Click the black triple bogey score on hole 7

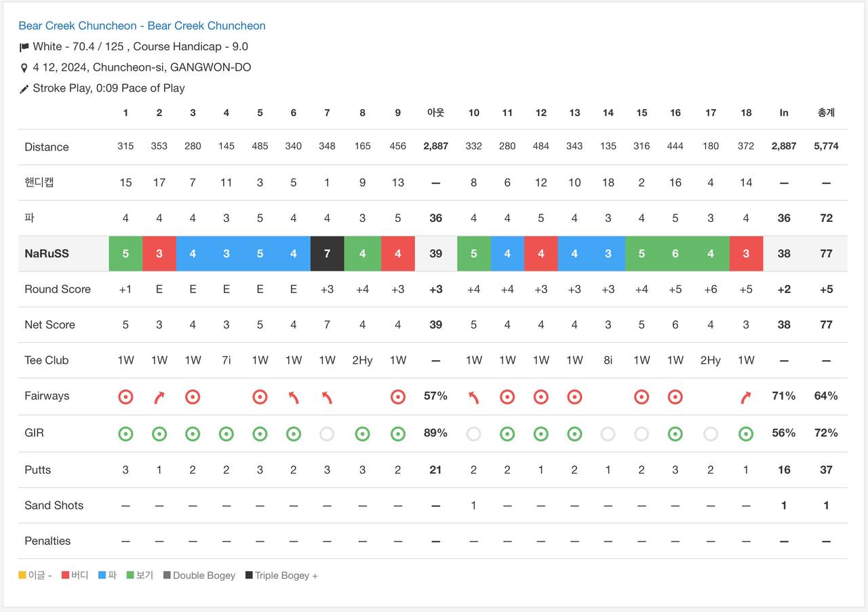pyautogui.click(x=327, y=254)
